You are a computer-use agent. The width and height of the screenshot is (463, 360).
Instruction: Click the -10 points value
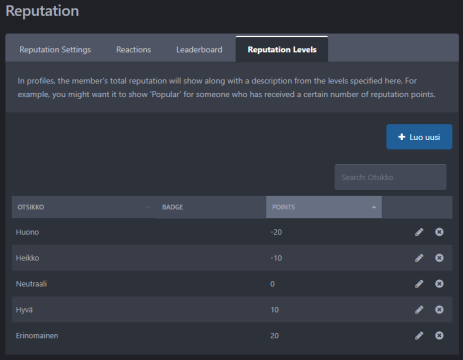click(x=276, y=258)
